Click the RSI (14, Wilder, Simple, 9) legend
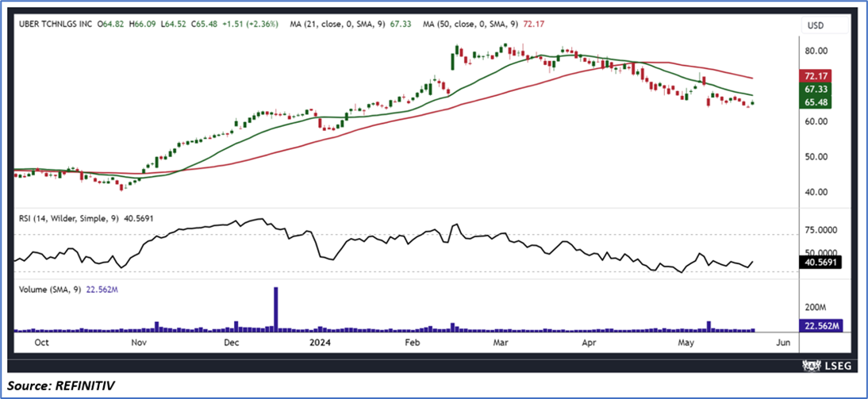The width and height of the screenshot is (868, 399). pos(85,219)
